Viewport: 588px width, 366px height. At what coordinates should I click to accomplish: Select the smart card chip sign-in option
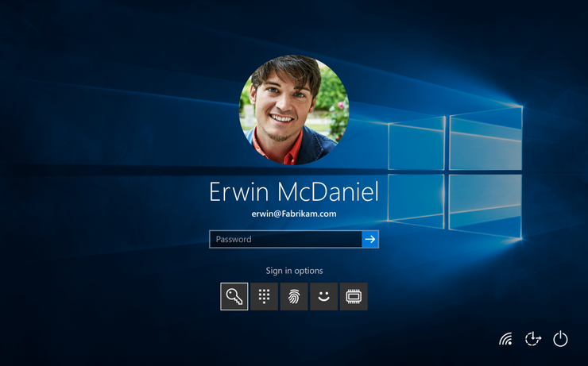(354, 296)
